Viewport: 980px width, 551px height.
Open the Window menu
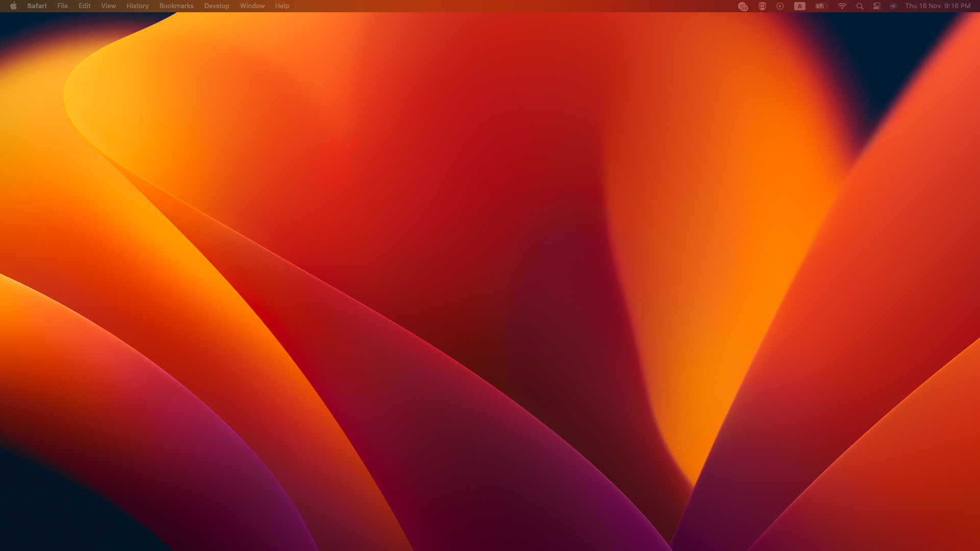point(252,6)
